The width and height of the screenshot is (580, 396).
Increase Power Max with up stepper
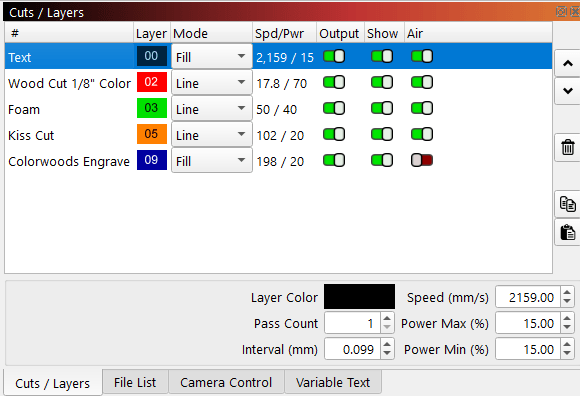567,318
